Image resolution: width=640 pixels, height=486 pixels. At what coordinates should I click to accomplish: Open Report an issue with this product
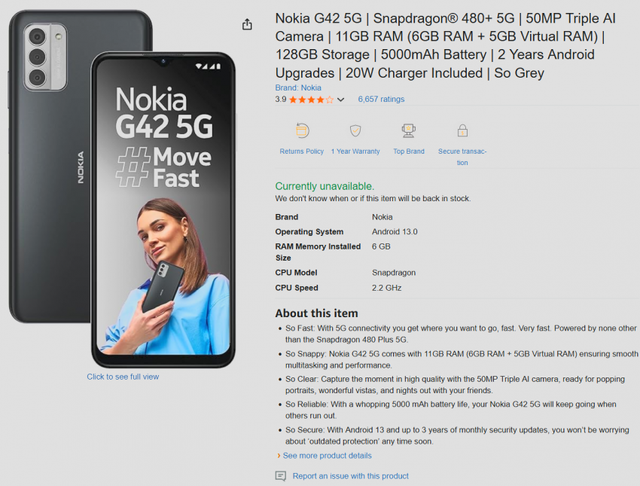click(x=351, y=476)
